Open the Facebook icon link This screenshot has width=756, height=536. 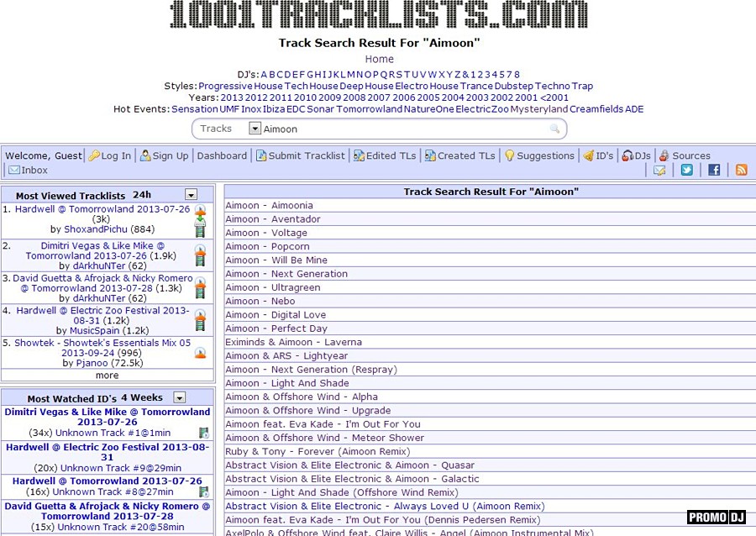point(714,170)
